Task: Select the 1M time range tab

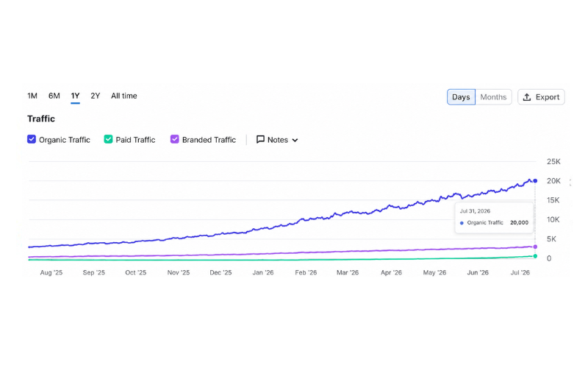Action: pyautogui.click(x=32, y=96)
